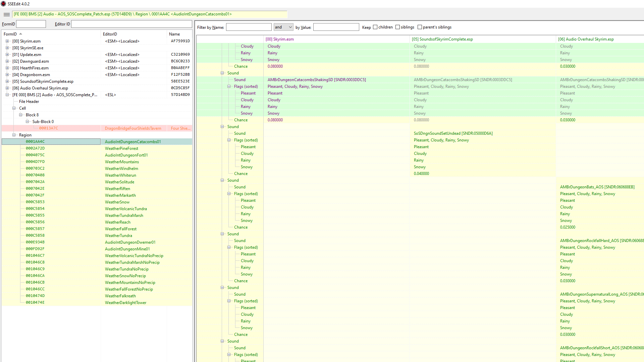Expand the Skyrim.esm plugin node
The height and width of the screenshot is (362, 644).
coord(7,41)
